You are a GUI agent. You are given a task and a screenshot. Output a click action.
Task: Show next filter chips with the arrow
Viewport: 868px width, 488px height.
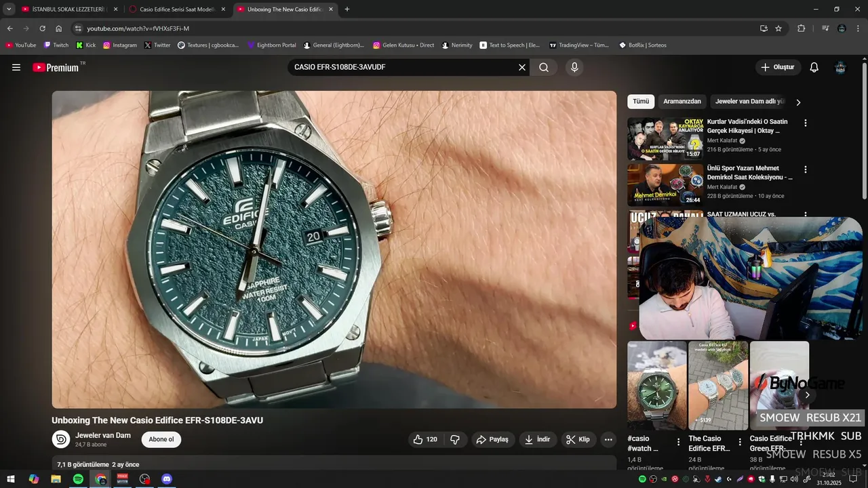[x=798, y=102]
